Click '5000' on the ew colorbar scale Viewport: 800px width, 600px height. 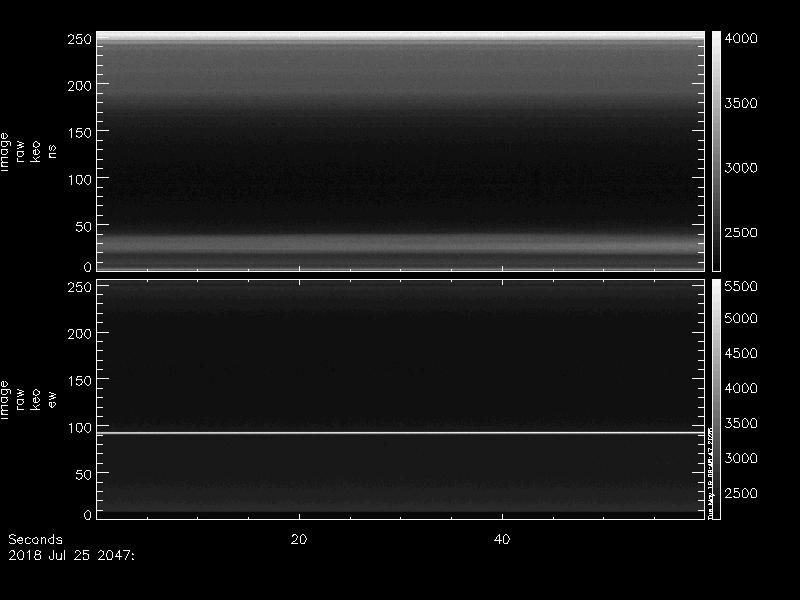pos(741,318)
